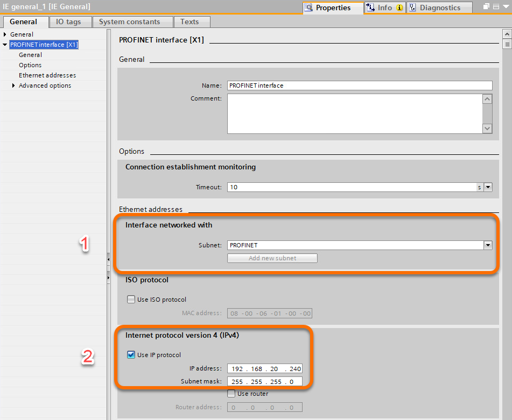
Task: Click the IP address field
Action: [265, 368]
